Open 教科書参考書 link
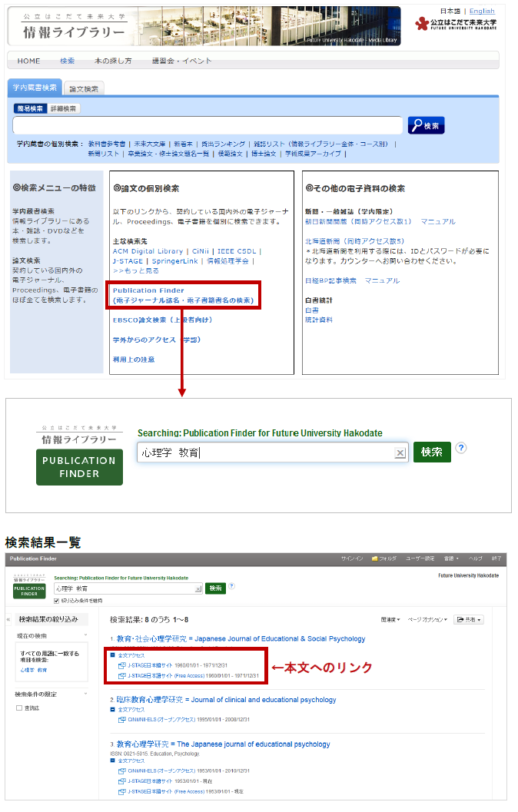Screen dimensions: 518x812 107,144
